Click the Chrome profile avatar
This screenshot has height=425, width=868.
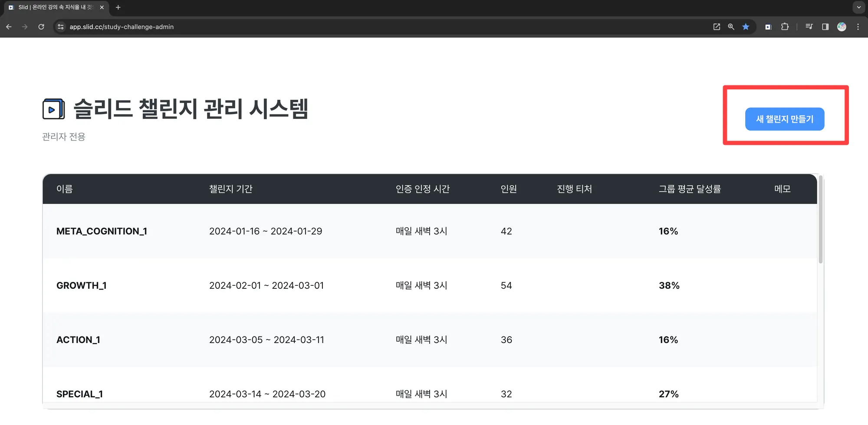842,27
